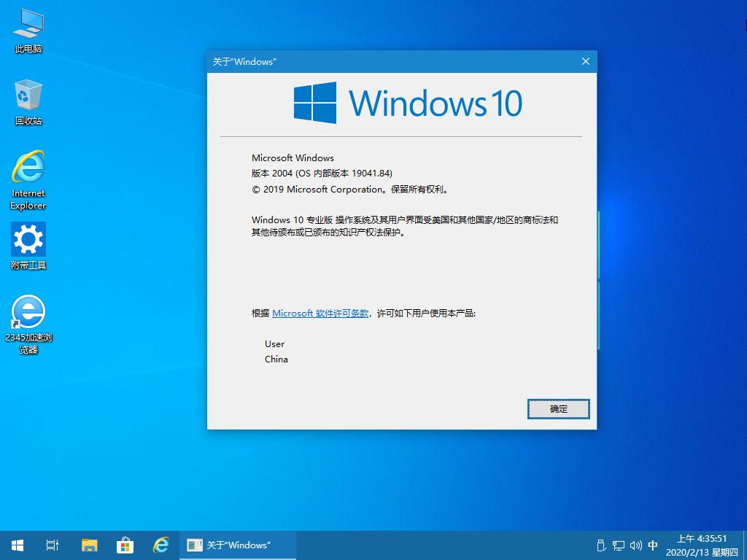The image size is (747, 560).
Task: Click the USB safely remove tray icon
Action: pyautogui.click(x=601, y=545)
